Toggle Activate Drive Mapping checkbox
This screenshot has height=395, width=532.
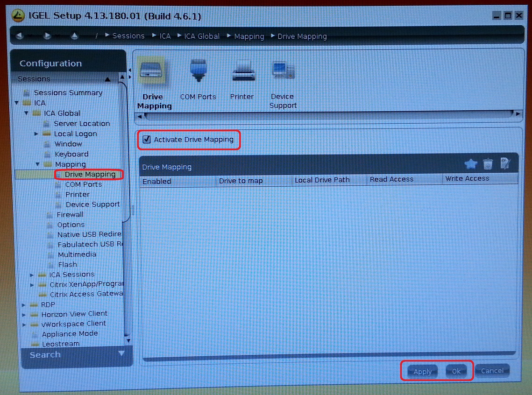tap(147, 139)
